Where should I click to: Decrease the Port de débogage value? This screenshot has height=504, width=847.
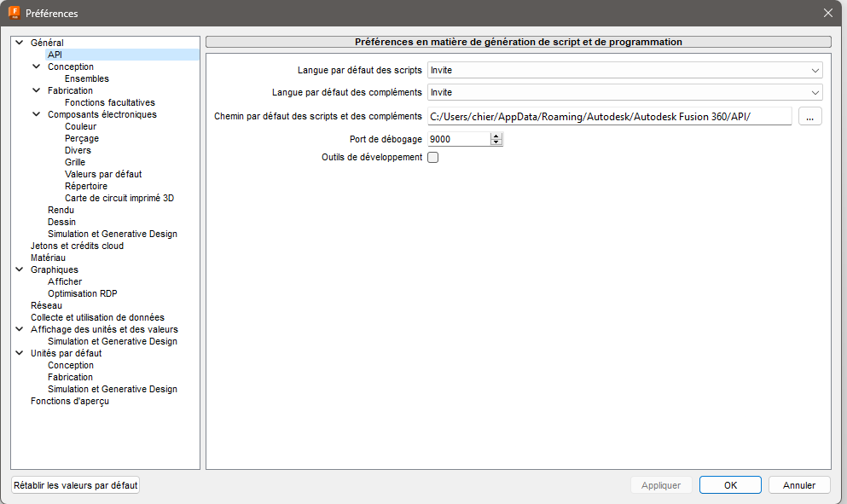496,142
